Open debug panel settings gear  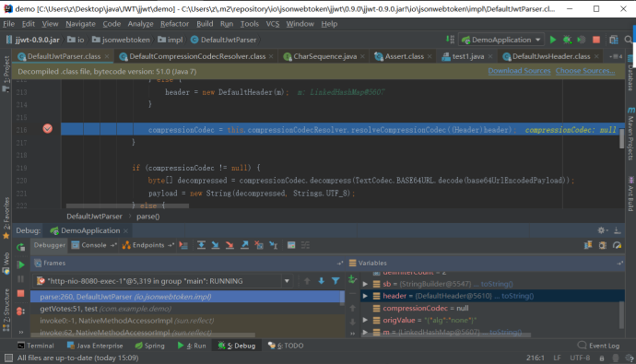click(x=602, y=230)
